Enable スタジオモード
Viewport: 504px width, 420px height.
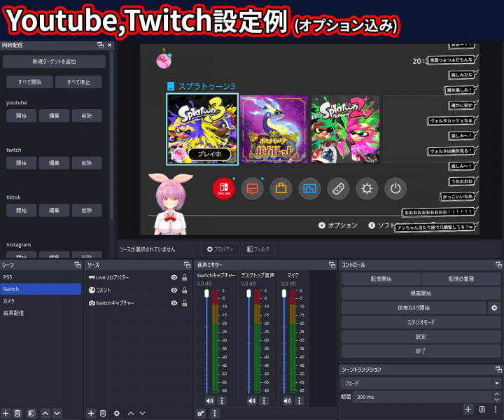421,322
